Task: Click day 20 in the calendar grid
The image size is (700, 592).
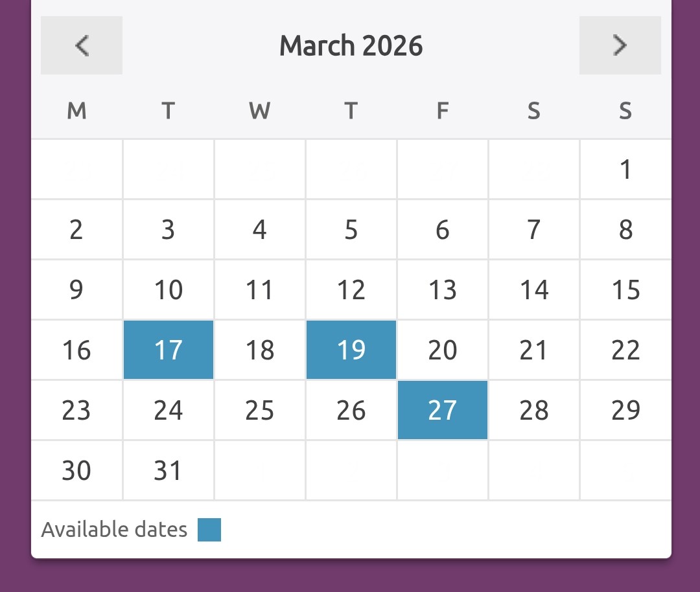Action: tap(443, 350)
